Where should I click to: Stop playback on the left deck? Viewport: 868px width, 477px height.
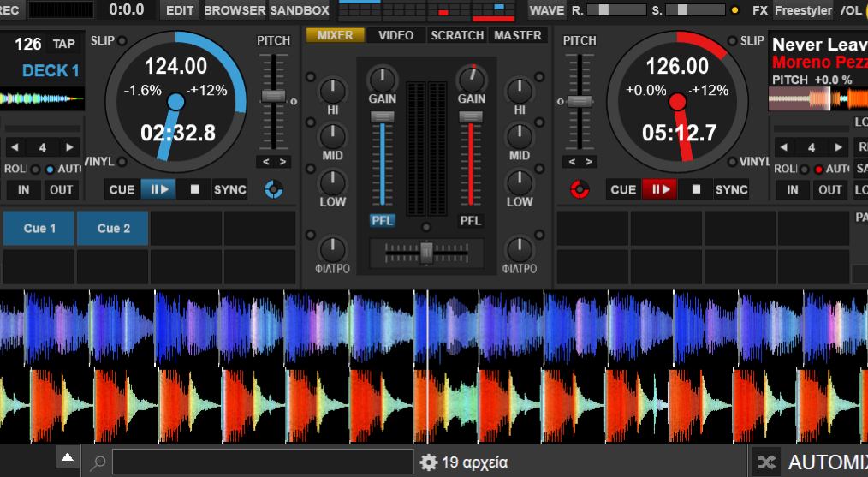194,189
